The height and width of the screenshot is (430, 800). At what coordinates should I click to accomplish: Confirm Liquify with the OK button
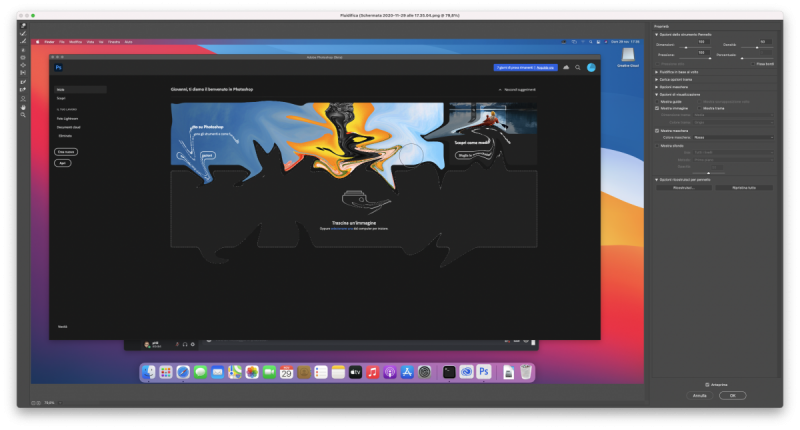(x=733, y=395)
